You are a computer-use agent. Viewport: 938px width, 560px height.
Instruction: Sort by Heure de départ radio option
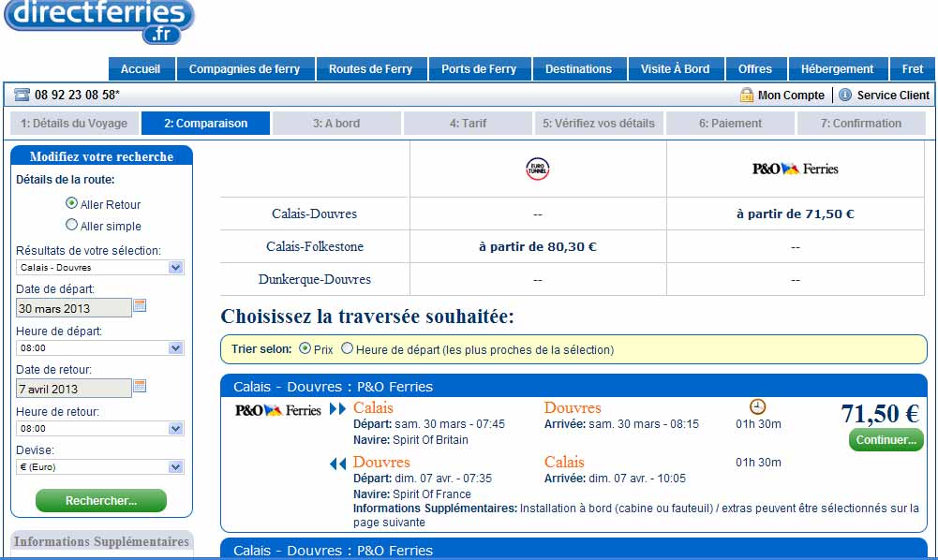click(x=347, y=347)
